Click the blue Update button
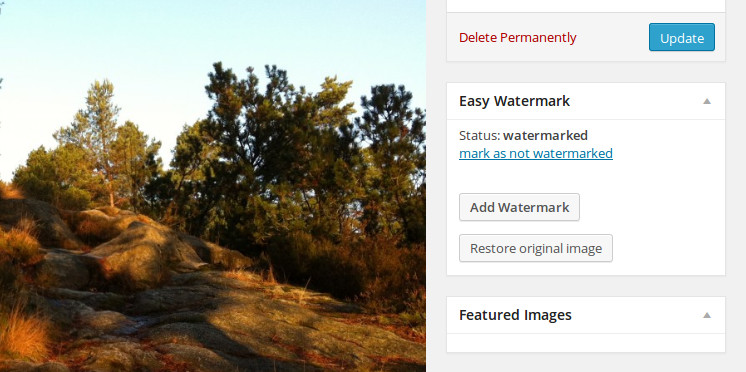This screenshot has height=372, width=746. click(682, 37)
